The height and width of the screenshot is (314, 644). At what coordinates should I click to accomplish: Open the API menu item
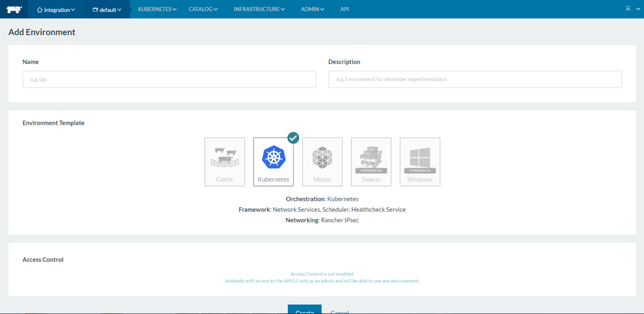click(345, 9)
